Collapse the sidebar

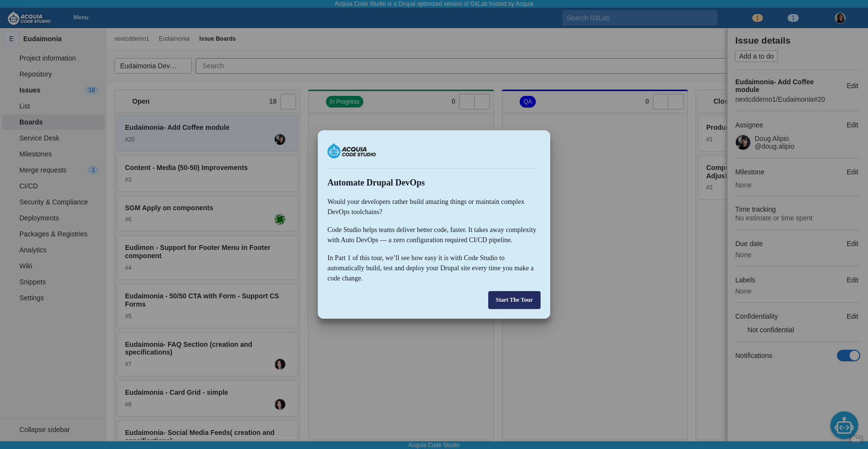(44, 430)
